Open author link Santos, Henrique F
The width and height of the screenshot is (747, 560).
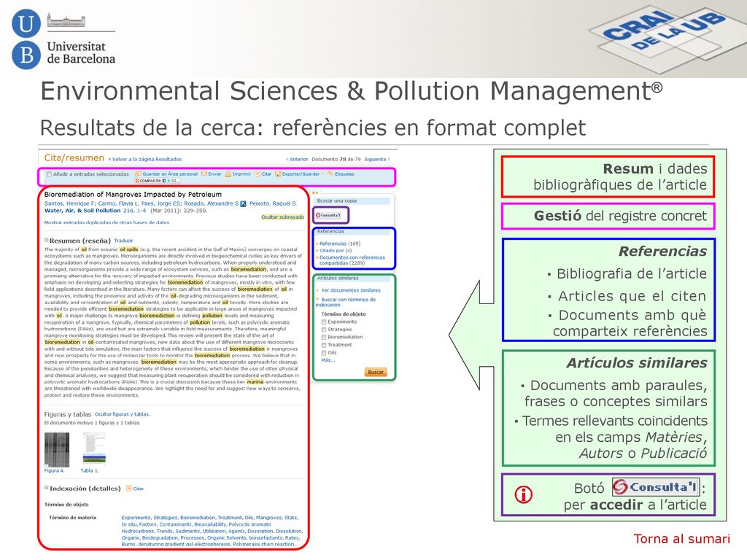pos(69,204)
